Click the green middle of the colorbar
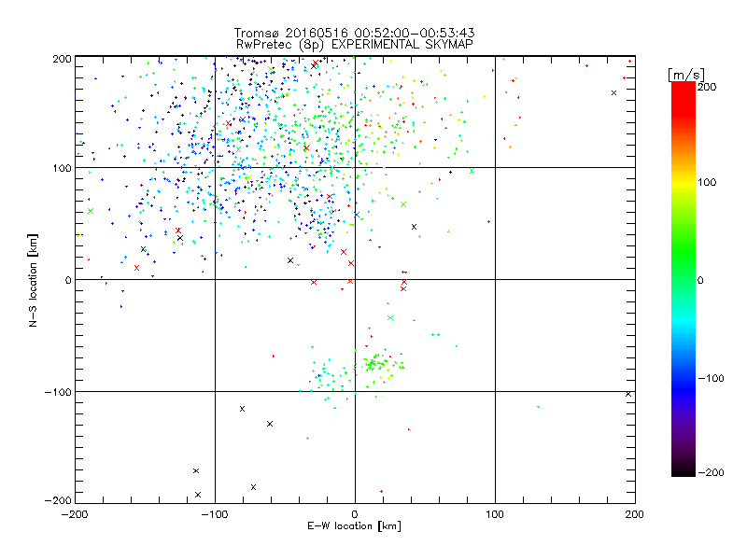The image size is (747, 560). (x=684, y=259)
